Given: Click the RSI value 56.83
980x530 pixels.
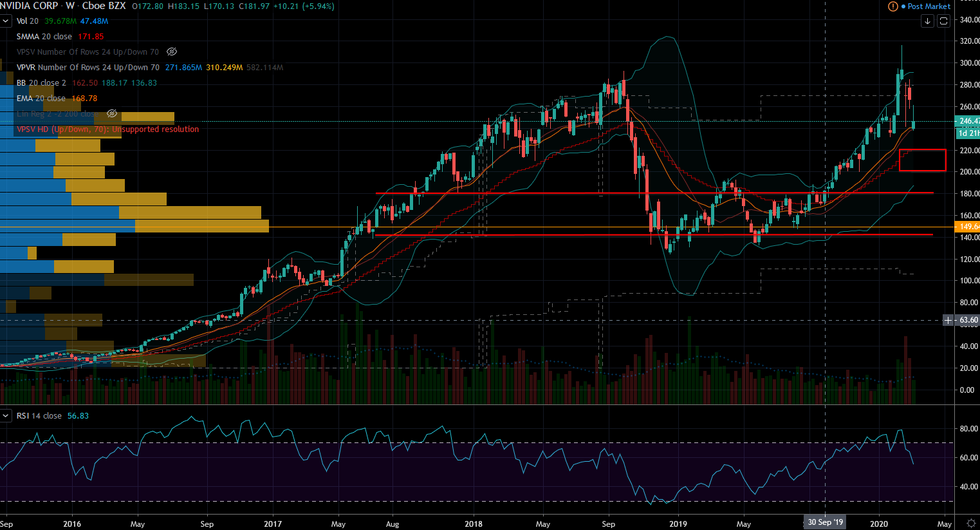Looking at the screenshot, I should (x=79, y=416).
